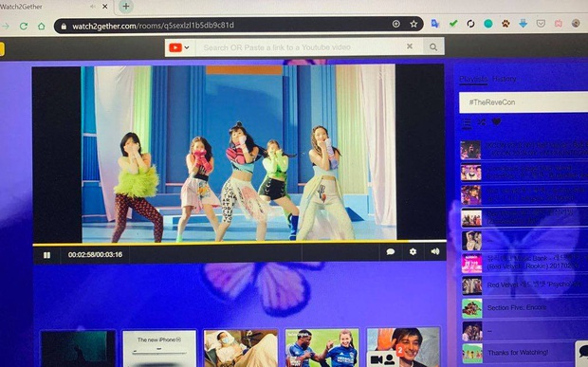The width and height of the screenshot is (588, 367).
Task: Open the video chat bubble icon in player bar
Action: (391, 251)
